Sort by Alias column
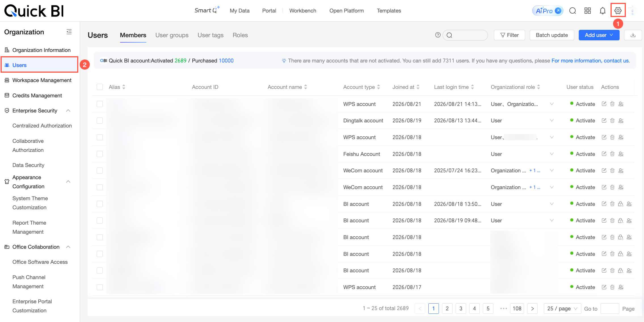The image size is (644, 322). [x=124, y=87]
